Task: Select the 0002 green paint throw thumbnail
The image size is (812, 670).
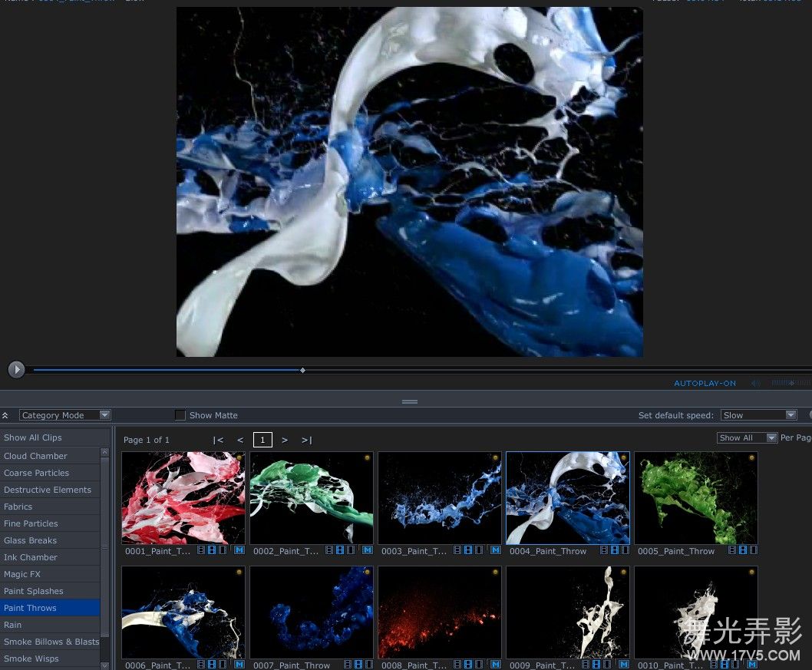Action: tap(312, 498)
